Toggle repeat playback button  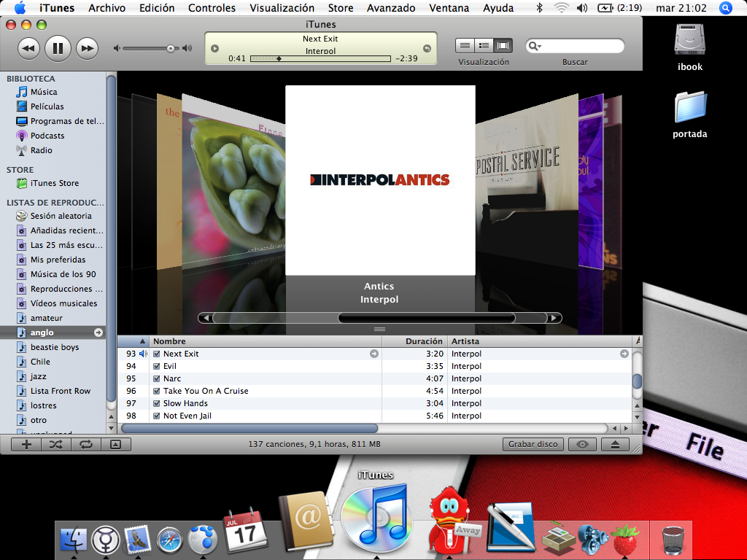point(86,444)
